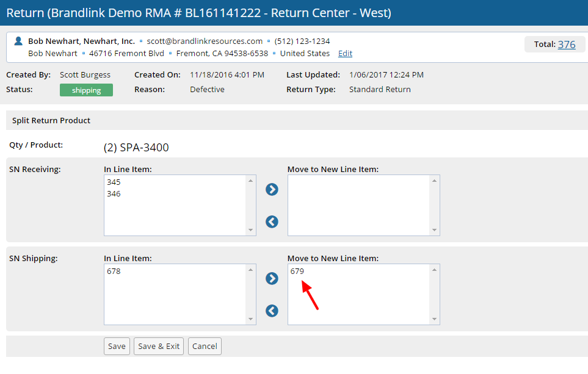
Task: Cancel the split return product
Action: click(x=205, y=346)
